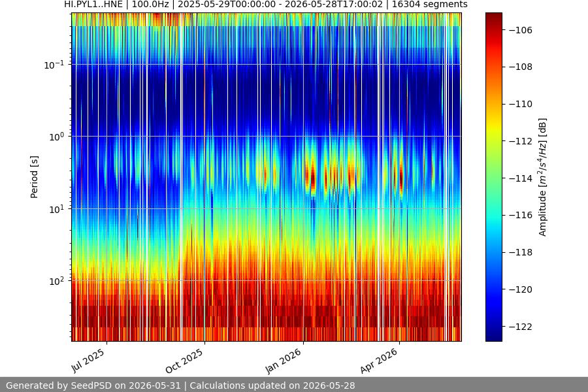Screen dimensions: 588x392
Task: Click the -110 colorbar tick label
Action: 521,104
